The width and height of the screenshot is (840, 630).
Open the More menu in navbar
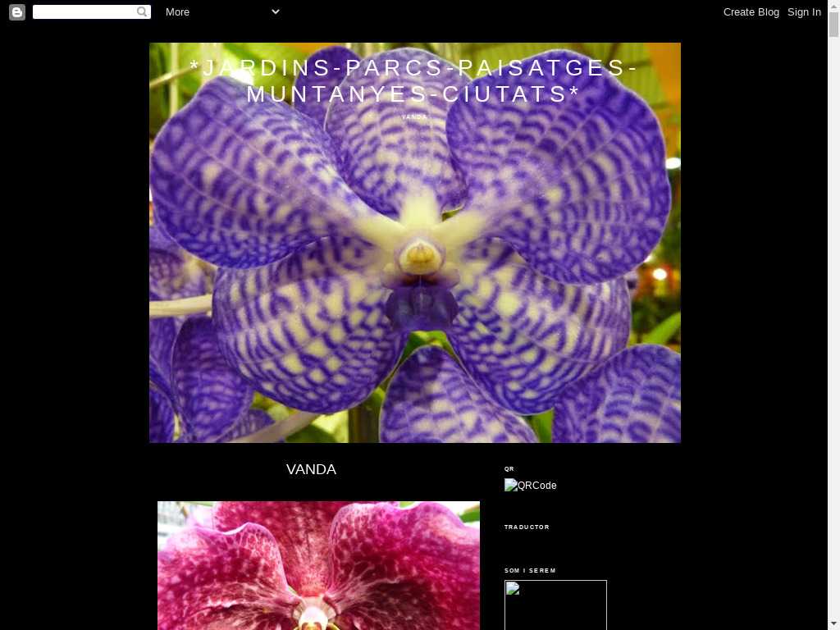pyautogui.click(x=177, y=12)
